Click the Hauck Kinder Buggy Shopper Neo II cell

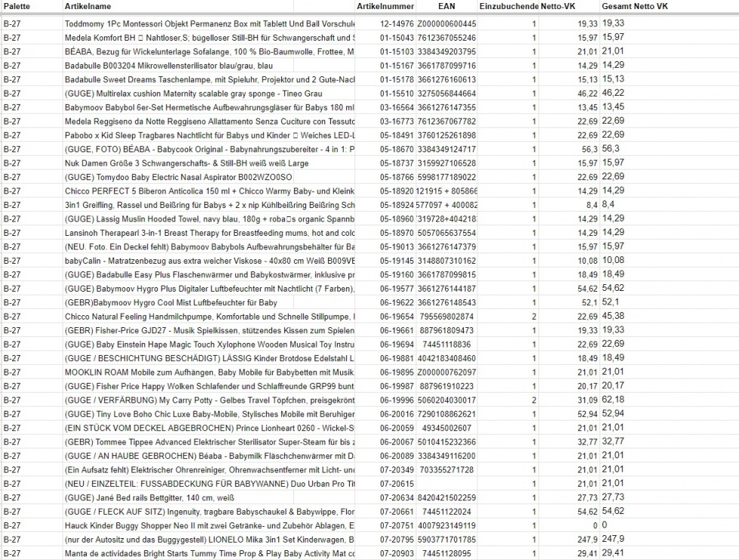point(210,525)
